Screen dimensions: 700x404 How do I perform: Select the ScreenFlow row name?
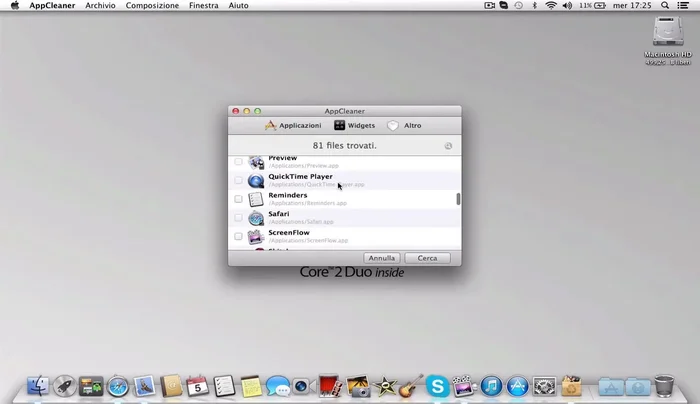click(289, 233)
